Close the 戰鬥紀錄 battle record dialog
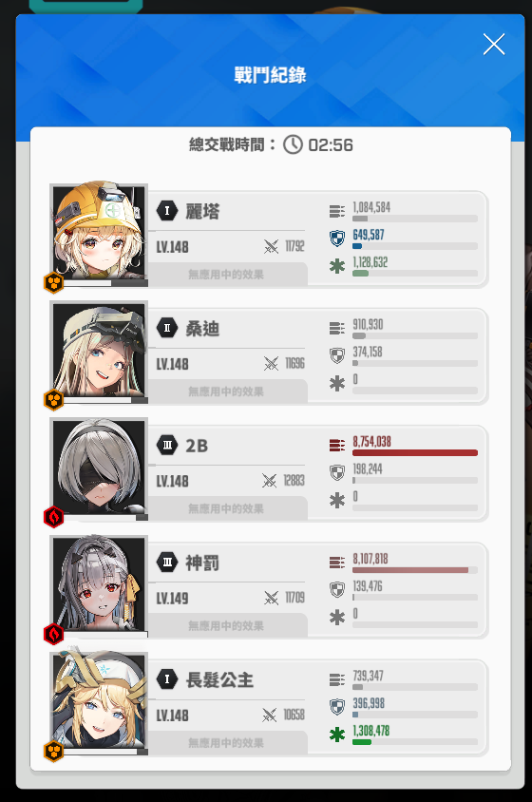Screen dimensions: 532x802 click(x=494, y=44)
